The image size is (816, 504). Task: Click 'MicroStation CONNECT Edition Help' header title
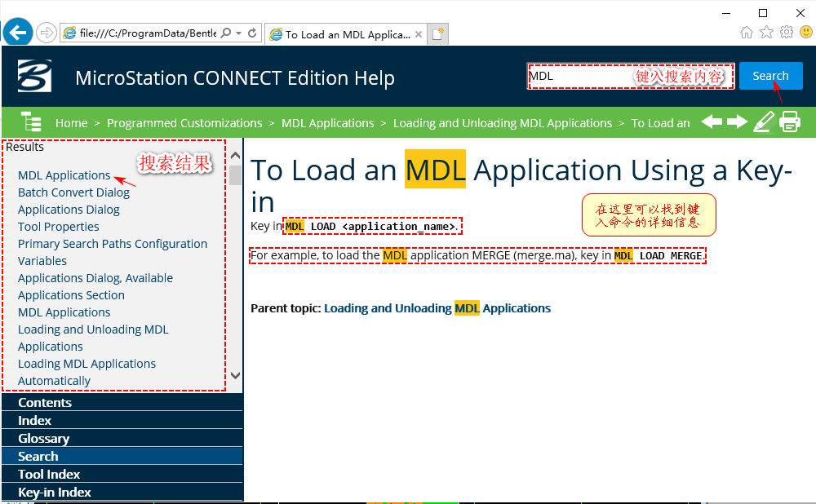pos(235,78)
